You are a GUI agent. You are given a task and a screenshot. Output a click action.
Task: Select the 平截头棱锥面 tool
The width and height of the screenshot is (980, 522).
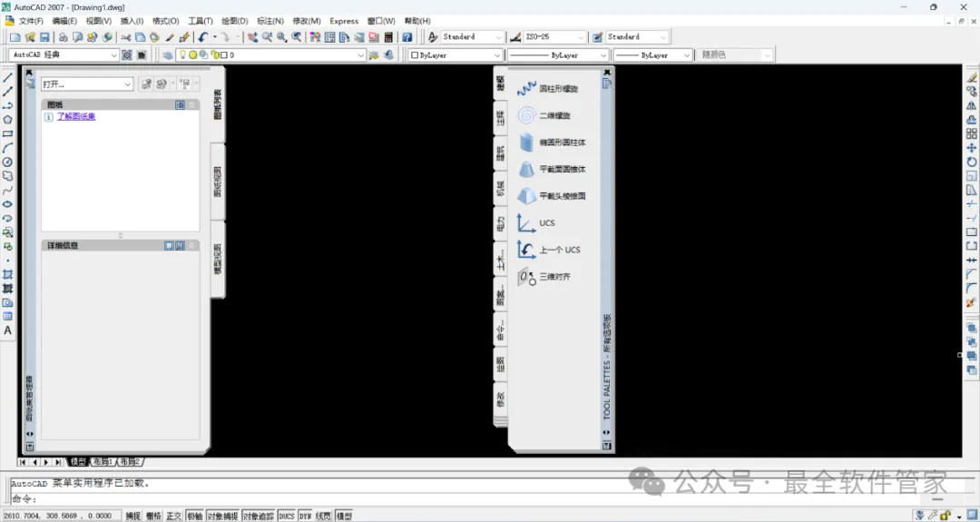tap(552, 196)
